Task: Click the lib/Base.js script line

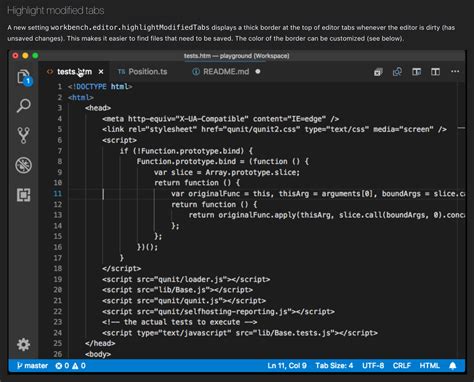Action: tap(177, 290)
